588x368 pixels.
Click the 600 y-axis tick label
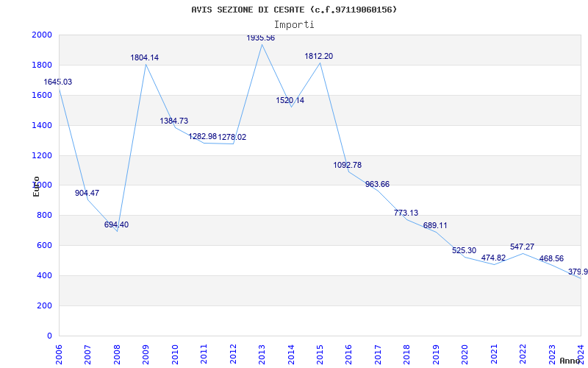(x=44, y=245)
